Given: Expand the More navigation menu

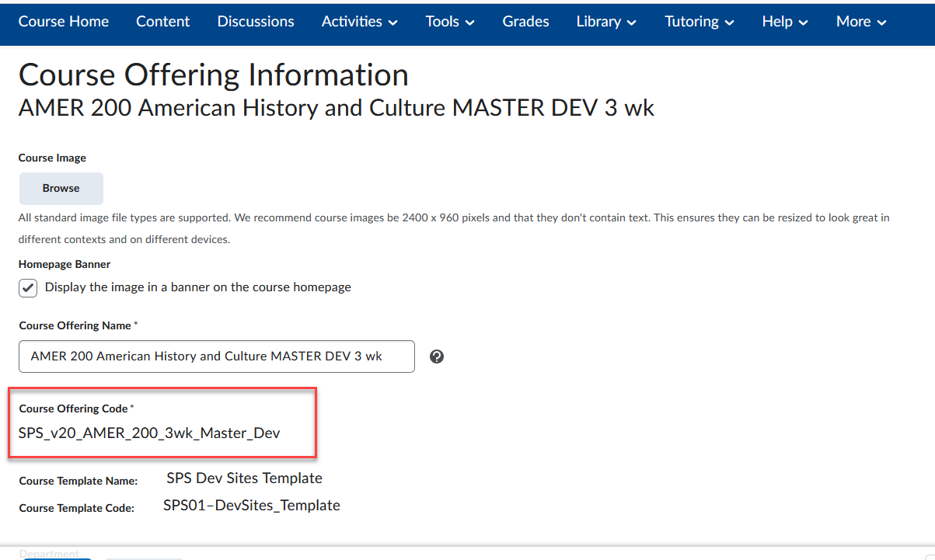Looking at the screenshot, I should coord(860,22).
